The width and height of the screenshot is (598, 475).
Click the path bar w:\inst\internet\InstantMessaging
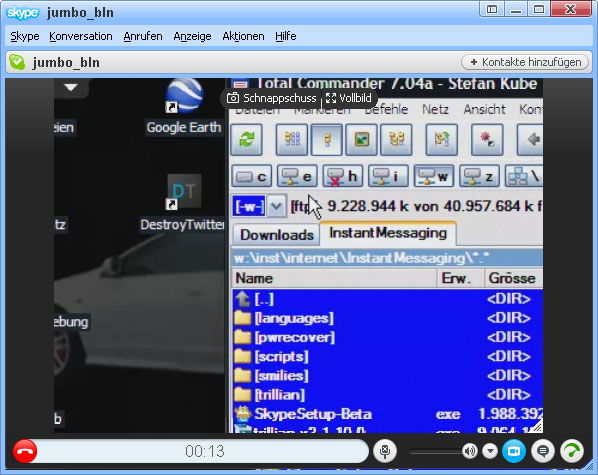387,258
